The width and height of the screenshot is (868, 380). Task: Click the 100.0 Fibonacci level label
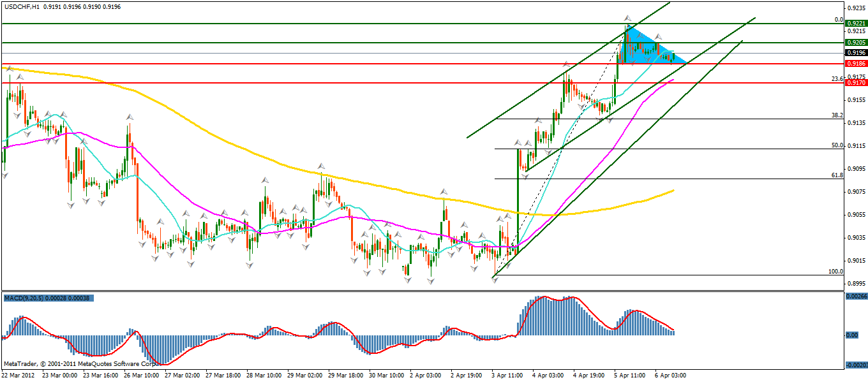pyautogui.click(x=835, y=272)
